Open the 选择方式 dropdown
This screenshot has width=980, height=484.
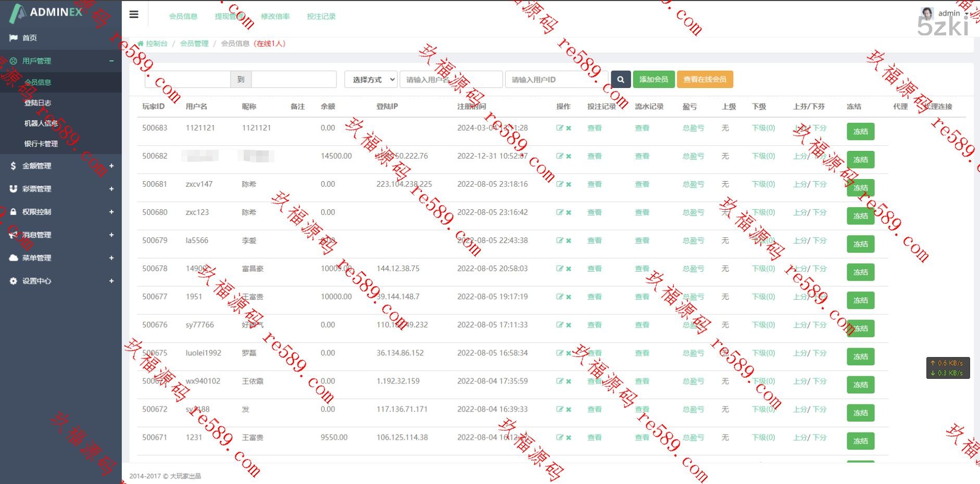point(371,80)
